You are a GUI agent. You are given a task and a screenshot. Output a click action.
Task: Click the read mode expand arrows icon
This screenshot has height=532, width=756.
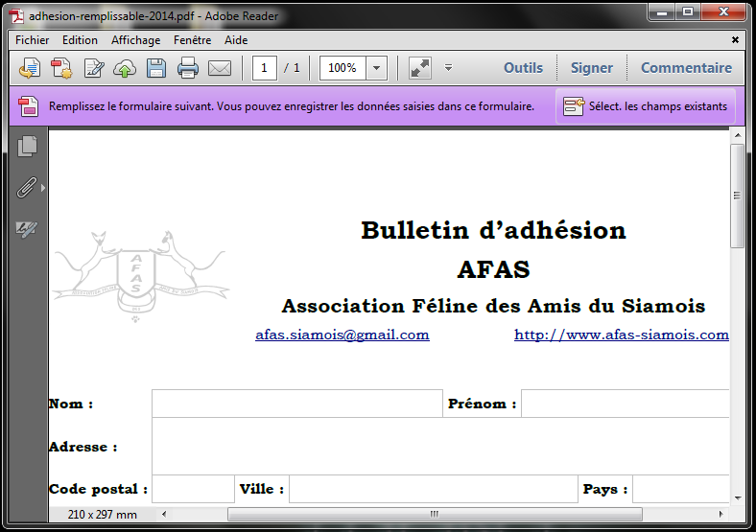420,68
